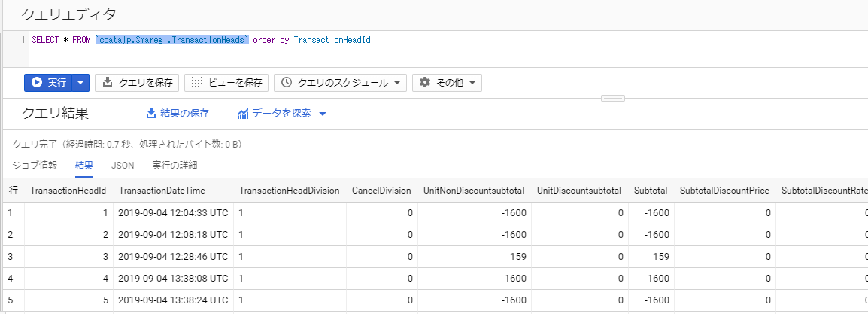Click UnitDiscountsubtotal column header

pos(579,191)
